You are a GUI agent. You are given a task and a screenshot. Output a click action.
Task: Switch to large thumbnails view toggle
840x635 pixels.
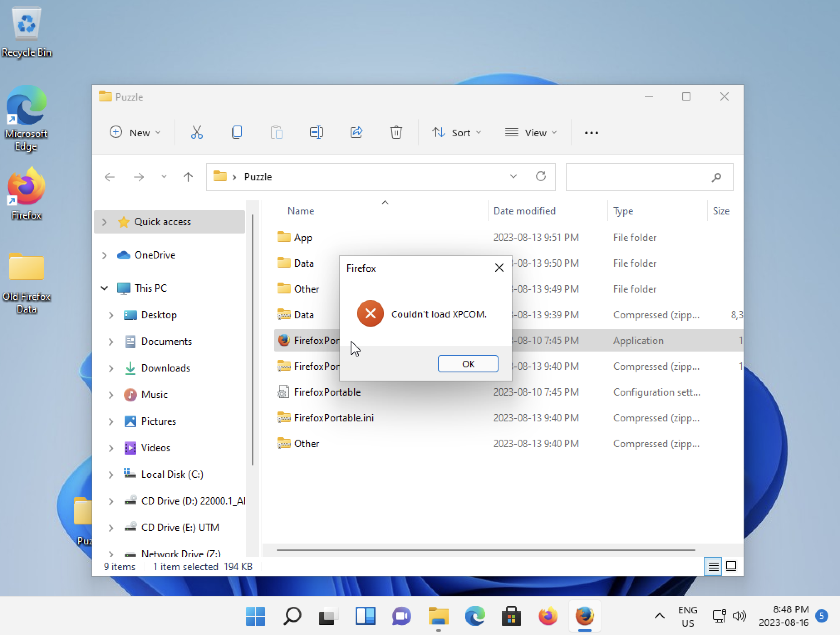[731, 566]
